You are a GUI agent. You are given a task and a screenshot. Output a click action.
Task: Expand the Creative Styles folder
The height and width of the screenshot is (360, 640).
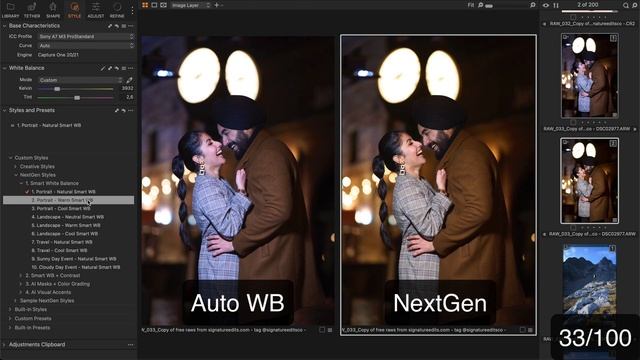(x=16, y=167)
